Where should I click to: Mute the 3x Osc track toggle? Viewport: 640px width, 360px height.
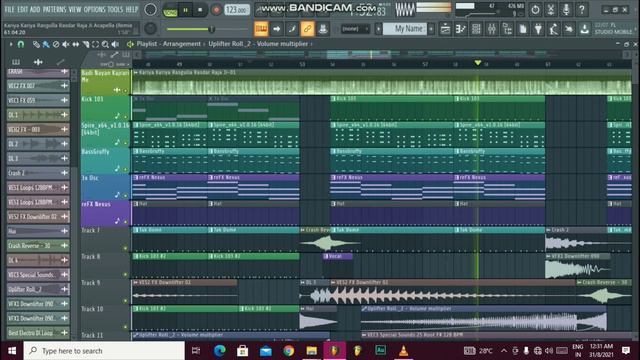pos(126,196)
